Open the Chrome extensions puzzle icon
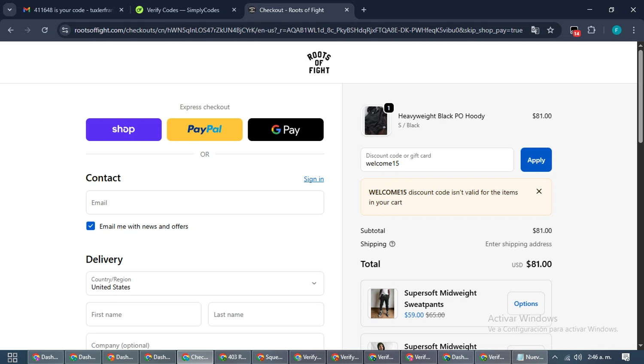Screen dimensions: 644x364 [x=591, y=30]
